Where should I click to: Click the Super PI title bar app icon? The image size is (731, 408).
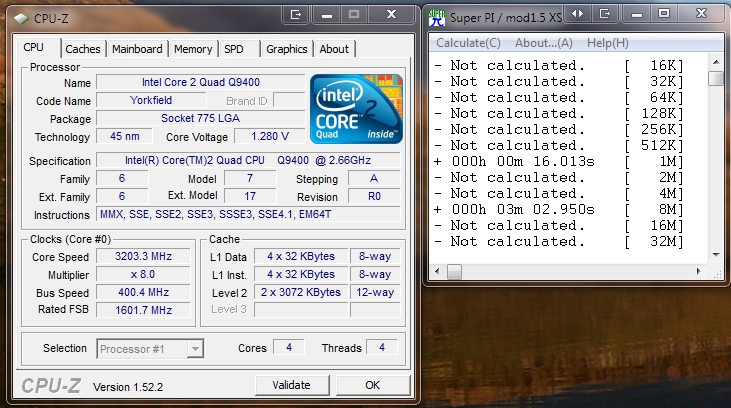(x=437, y=18)
